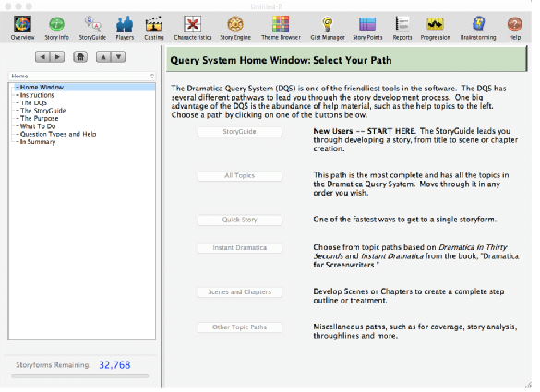Viewport: 540px width, 392px height.
Task: Click the Query System Home Window heading
Action: tap(281, 60)
